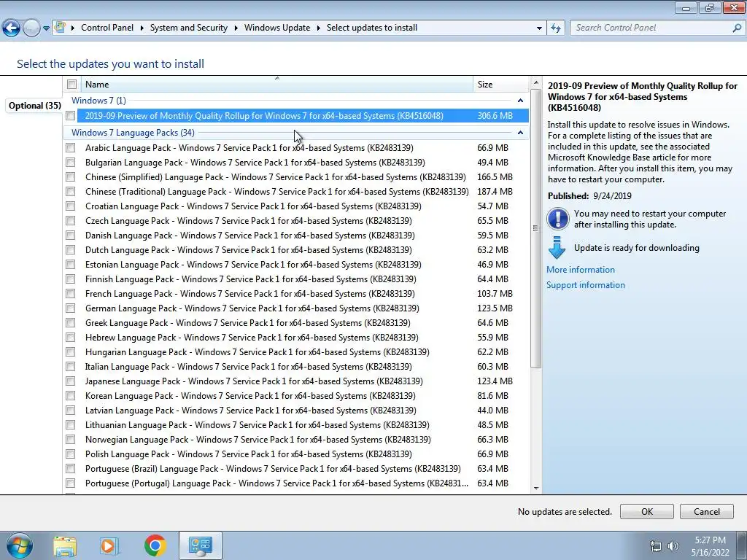Check the Japanese Language Pack checkbox
The width and height of the screenshot is (747, 560).
click(71, 381)
